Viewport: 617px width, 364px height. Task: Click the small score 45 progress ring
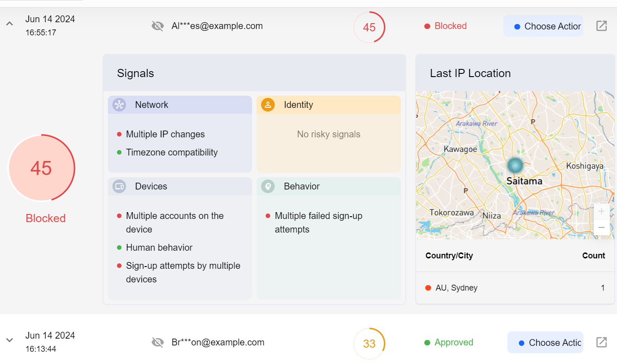tap(369, 27)
